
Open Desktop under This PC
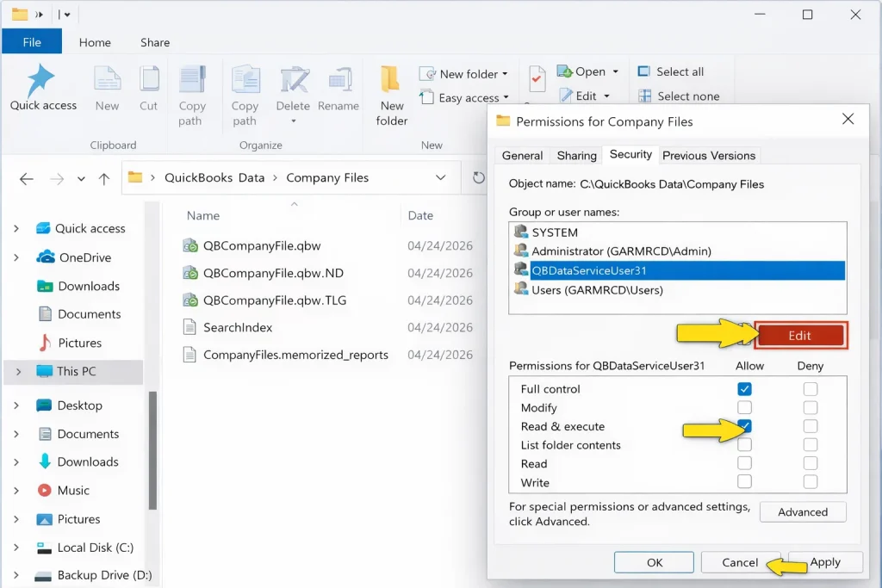(69, 405)
